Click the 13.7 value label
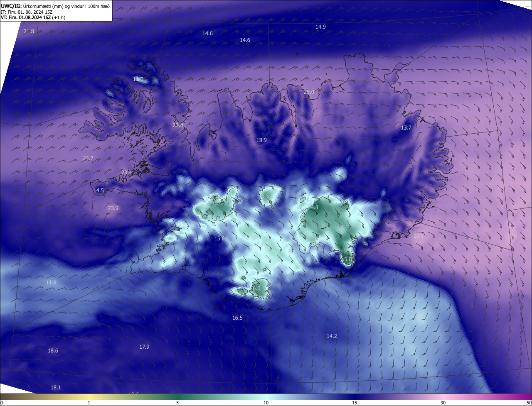The width and height of the screenshot is (532, 406). [406, 128]
